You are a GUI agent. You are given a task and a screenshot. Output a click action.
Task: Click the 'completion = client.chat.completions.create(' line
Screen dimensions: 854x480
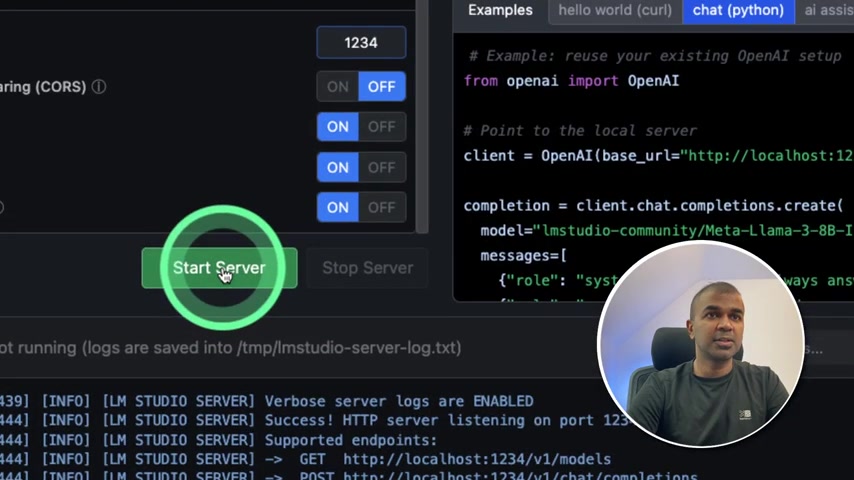click(x=653, y=206)
